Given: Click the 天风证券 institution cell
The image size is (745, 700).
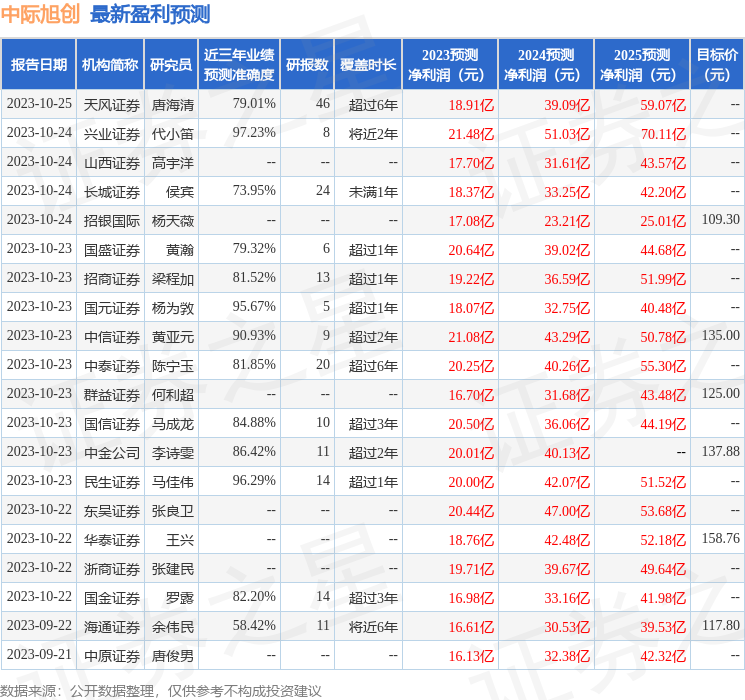Looking at the screenshot, I should click(x=112, y=105).
